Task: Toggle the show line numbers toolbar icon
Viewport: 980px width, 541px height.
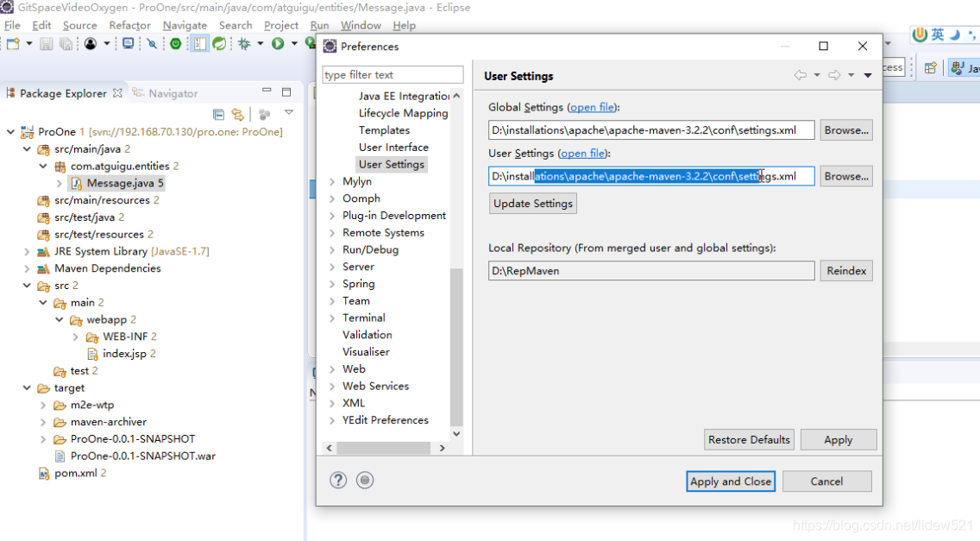Action: pyautogui.click(x=199, y=44)
